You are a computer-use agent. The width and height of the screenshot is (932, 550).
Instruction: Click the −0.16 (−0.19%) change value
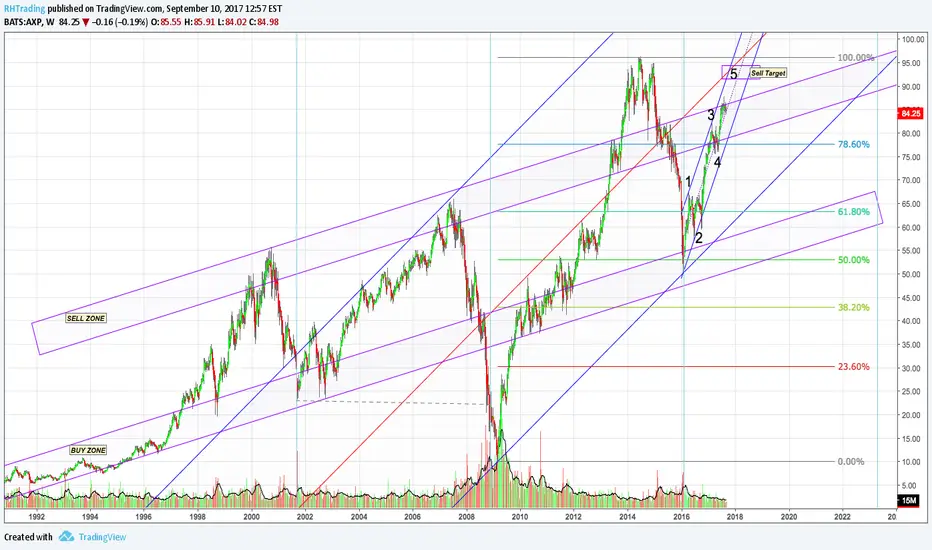pyautogui.click(x=121, y=22)
